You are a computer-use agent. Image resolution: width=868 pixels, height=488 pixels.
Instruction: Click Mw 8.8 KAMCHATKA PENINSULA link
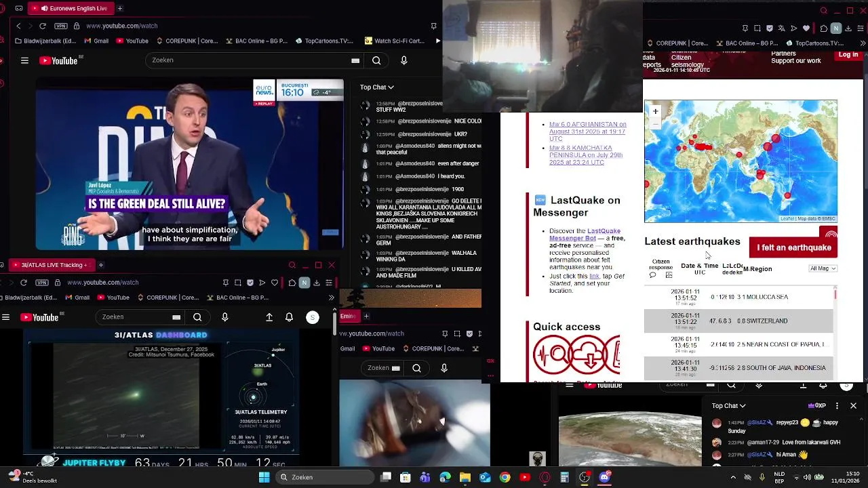click(x=586, y=155)
